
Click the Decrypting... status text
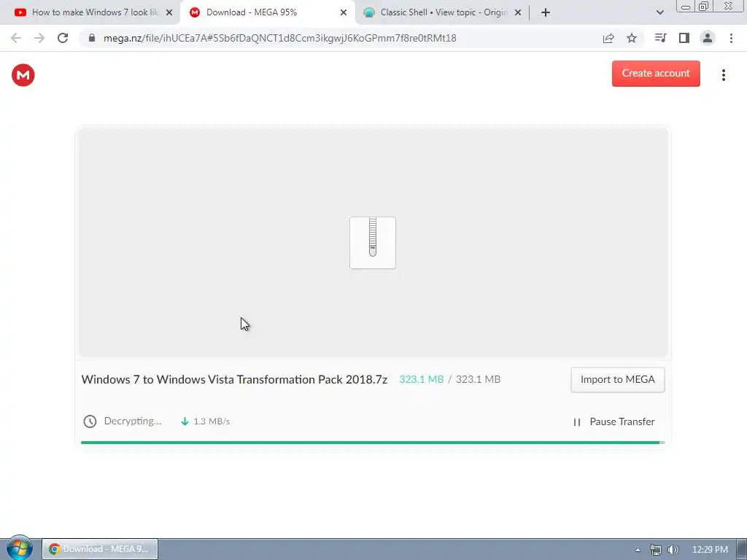point(133,421)
